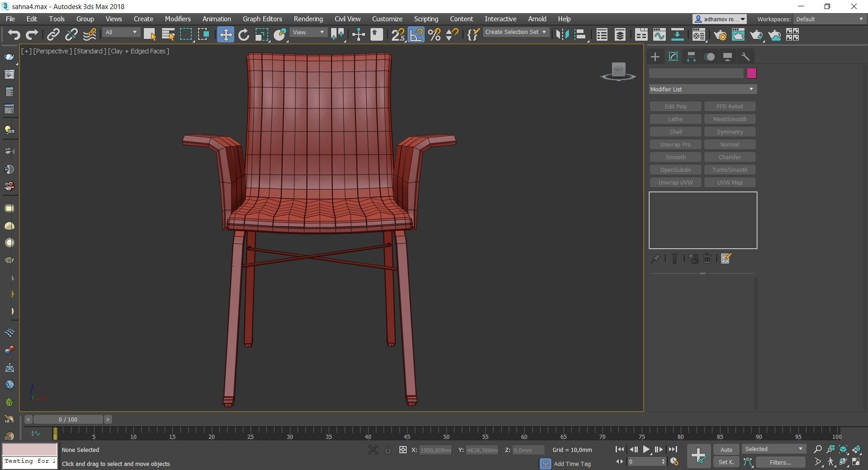Open the adhamov user account dropdown

coord(720,19)
